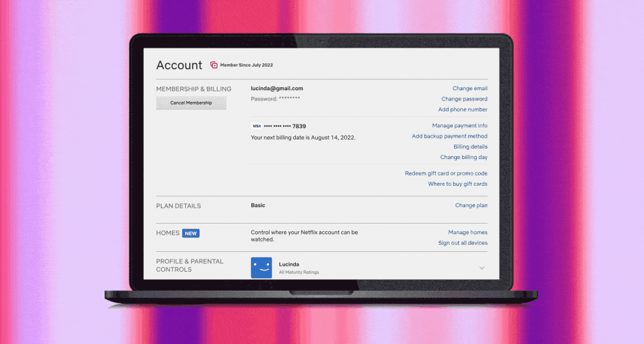The width and height of the screenshot is (644, 344).
Task: Select the Change plan link
Action: 471,206
